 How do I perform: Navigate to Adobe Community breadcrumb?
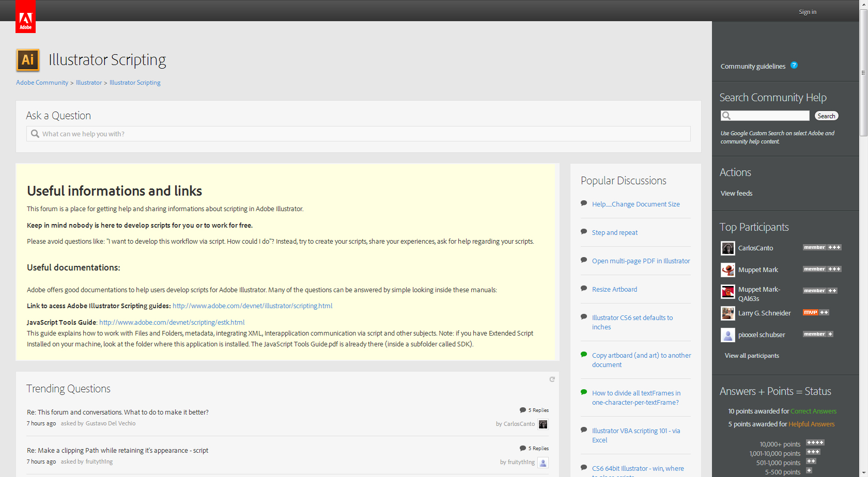tap(41, 82)
